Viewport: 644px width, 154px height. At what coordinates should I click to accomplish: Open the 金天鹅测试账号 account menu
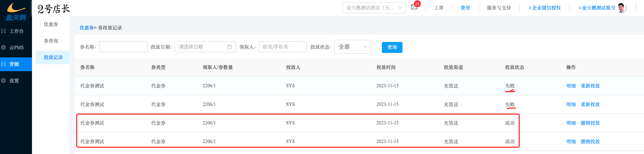[597, 8]
